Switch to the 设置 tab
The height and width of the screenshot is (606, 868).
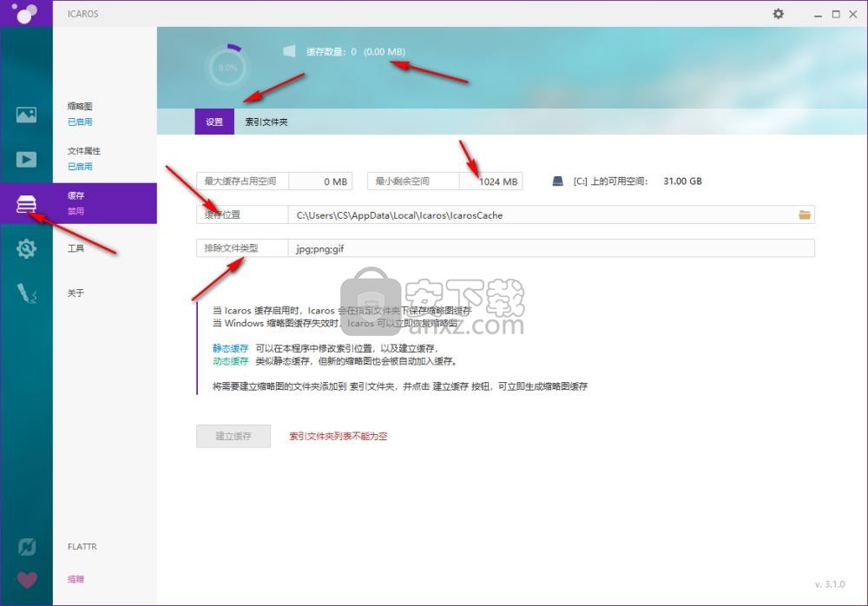tap(214, 122)
